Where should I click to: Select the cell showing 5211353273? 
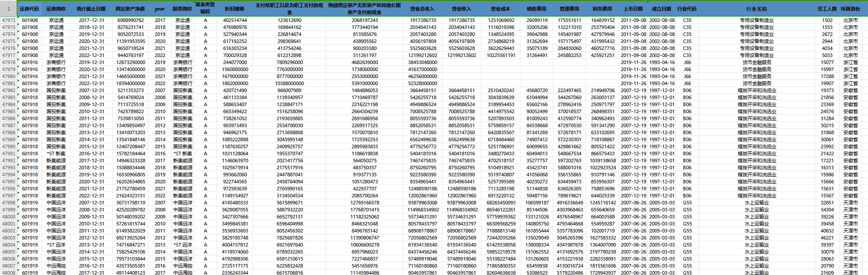pos(130,90)
